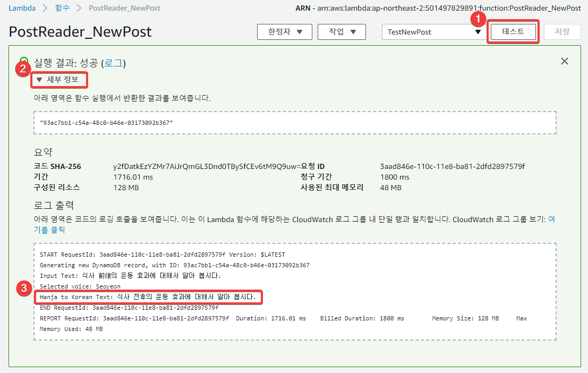Open the 한정자 dropdown

[x=285, y=32]
